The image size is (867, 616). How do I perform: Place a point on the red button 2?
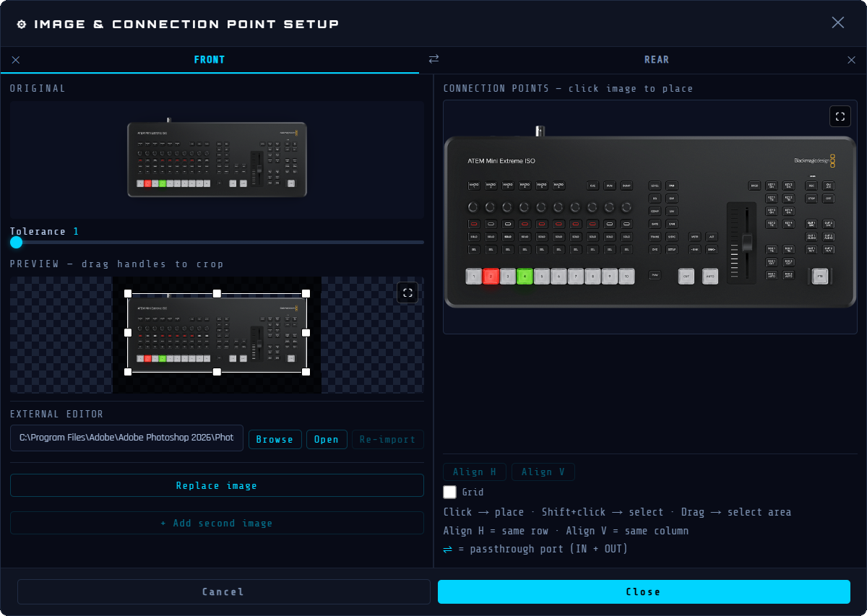pos(491,276)
